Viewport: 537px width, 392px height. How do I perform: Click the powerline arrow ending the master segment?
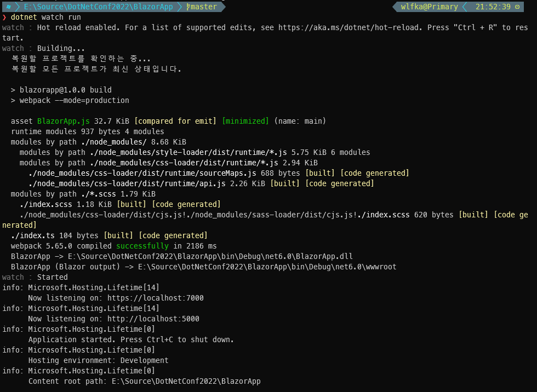point(221,6)
